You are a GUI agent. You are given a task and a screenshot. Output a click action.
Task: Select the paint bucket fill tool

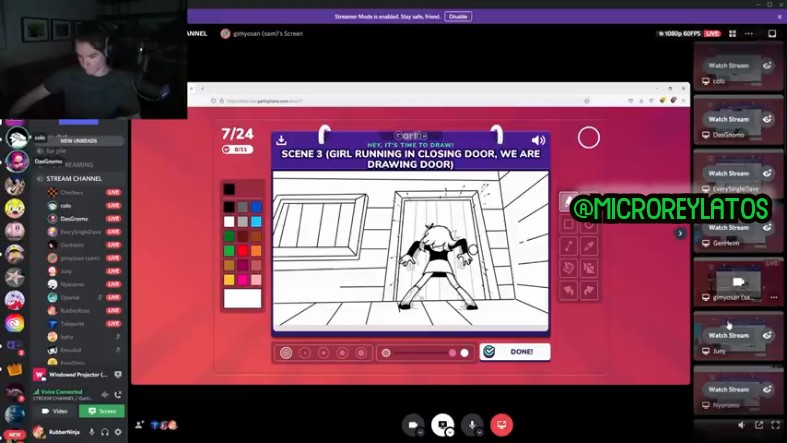pos(569,268)
